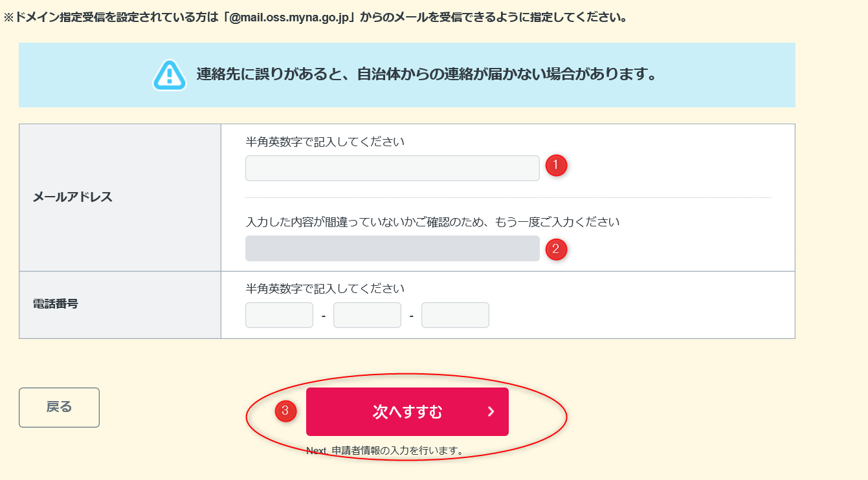This screenshot has width=868, height=480.
Task: Focus the first メールアドレス input field
Action: 392,168
